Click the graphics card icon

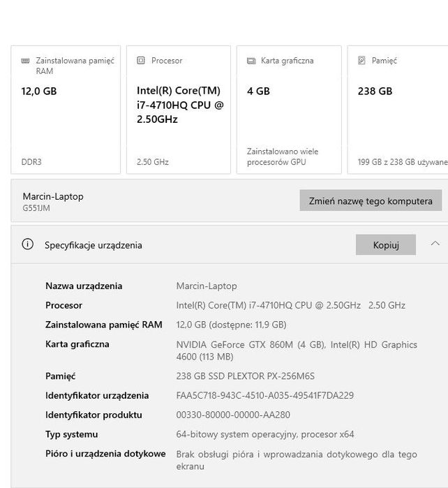click(x=251, y=61)
